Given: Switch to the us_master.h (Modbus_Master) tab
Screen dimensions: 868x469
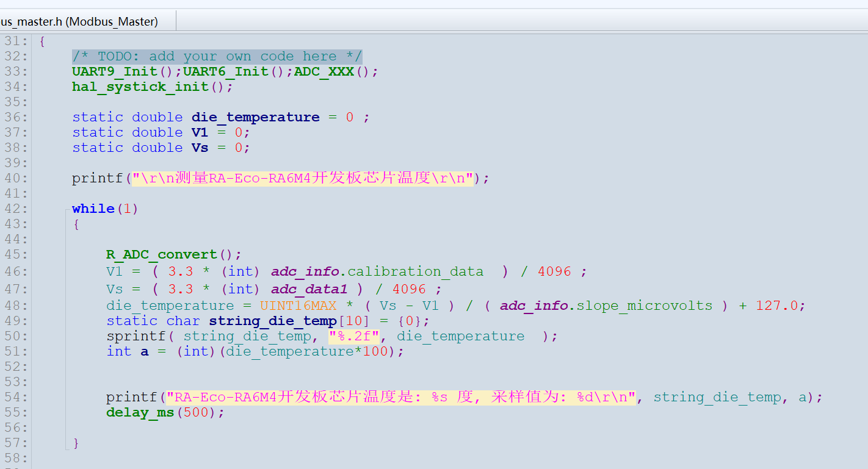Looking at the screenshot, I should point(79,21).
